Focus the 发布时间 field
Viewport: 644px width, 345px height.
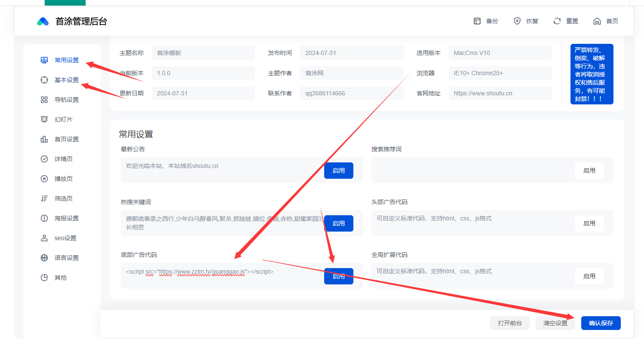(352, 53)
